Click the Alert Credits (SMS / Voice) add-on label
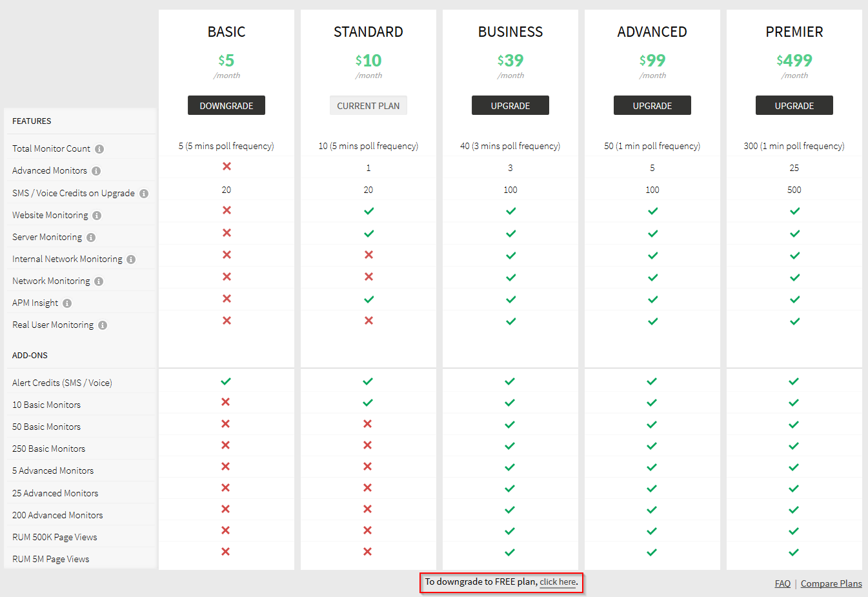Image resolution: width=868 pixels, height=597 pixels. [62, 383]
